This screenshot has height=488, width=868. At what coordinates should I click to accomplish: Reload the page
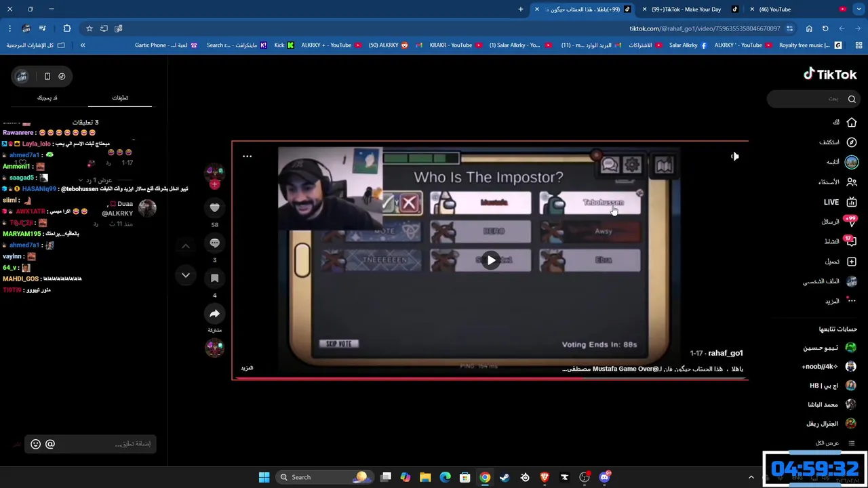(x=825, y=28)
